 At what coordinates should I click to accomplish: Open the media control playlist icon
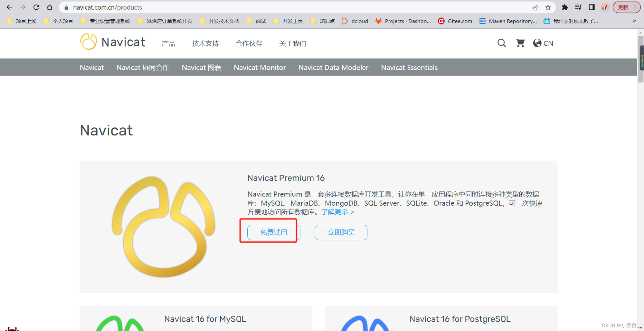(x=578, y=7)
